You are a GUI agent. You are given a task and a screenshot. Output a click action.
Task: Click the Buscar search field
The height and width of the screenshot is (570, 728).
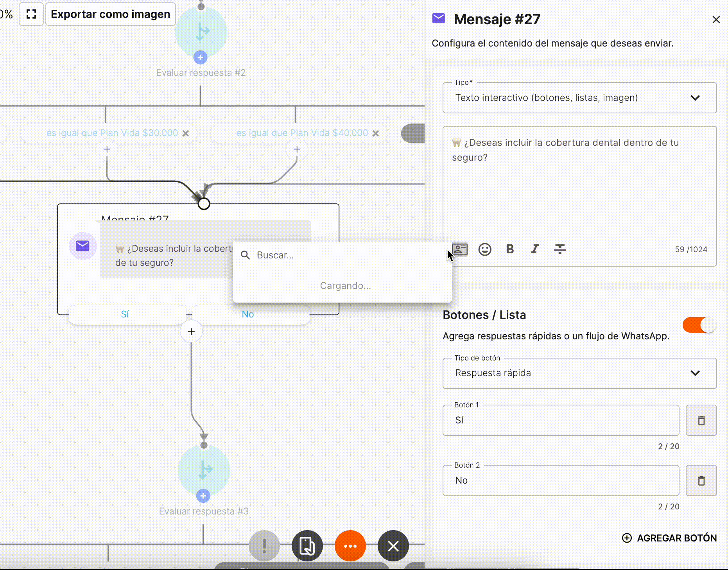point(348,255)
